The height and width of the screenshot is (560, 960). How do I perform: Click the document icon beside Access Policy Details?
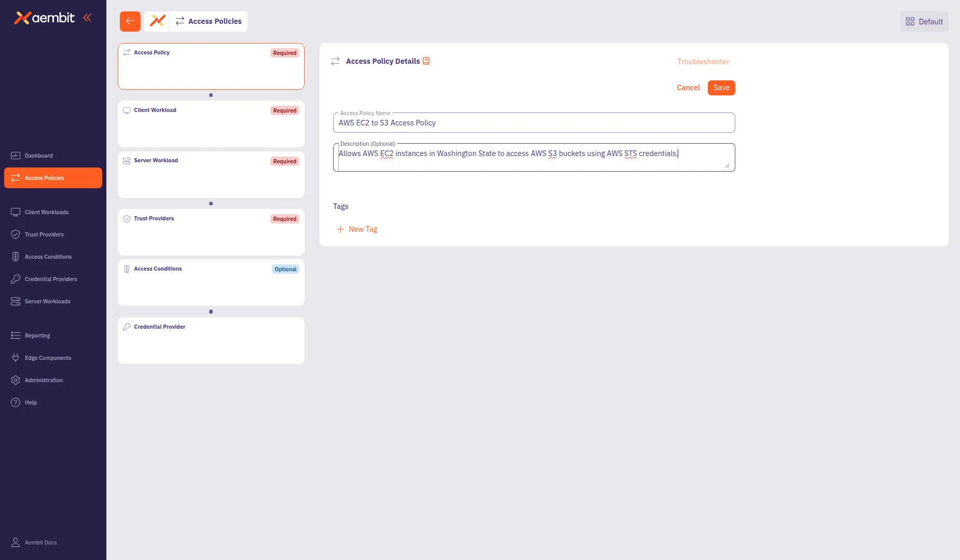(427, 61)
